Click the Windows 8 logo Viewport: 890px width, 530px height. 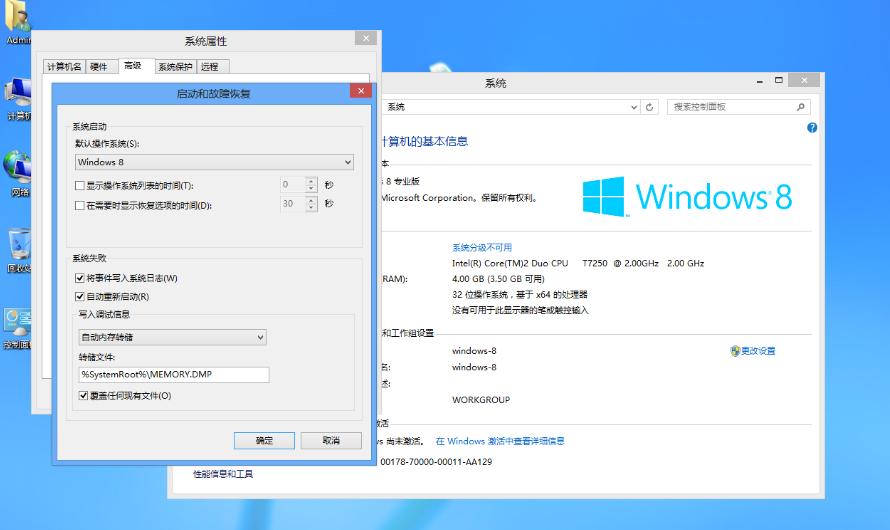point(687,197)
